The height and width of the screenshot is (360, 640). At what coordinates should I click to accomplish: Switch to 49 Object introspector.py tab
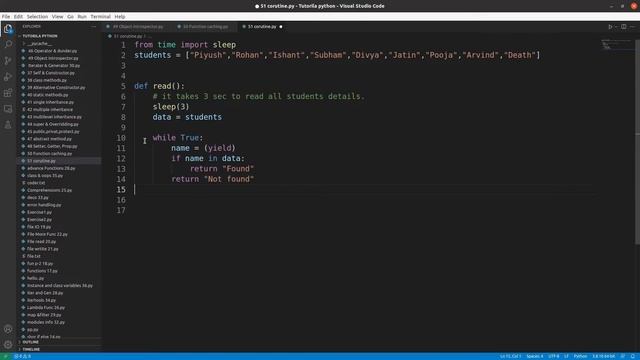pyautogui.click(x=138, y=27)
